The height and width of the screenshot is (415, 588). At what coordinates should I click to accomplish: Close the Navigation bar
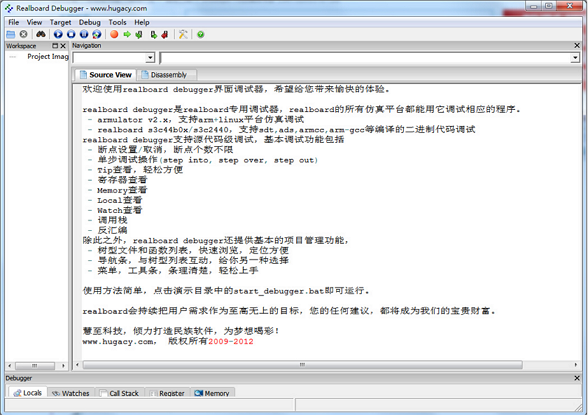tap(577, 45)
